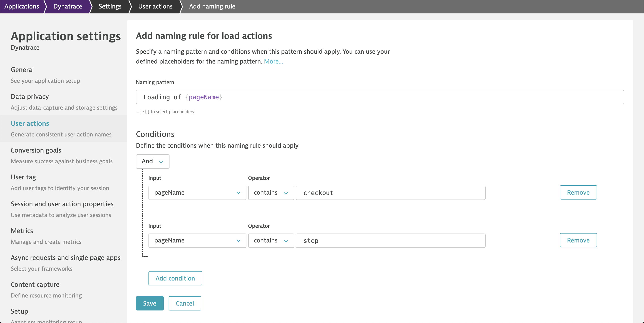Screen dimensions: 644x323
Task: Open the Metrics settings
Action: pyautogui.click(x=64, y=236)
